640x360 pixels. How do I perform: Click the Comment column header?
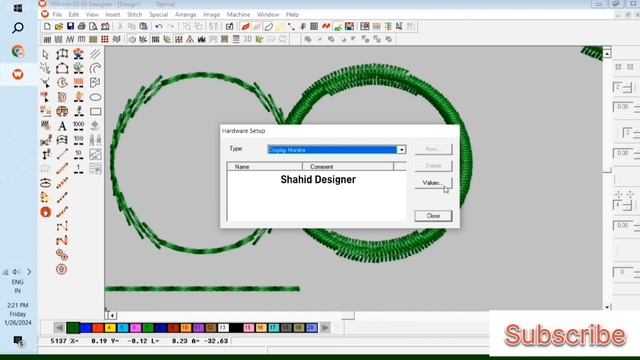pyautogui.click(x=348, y=167)
